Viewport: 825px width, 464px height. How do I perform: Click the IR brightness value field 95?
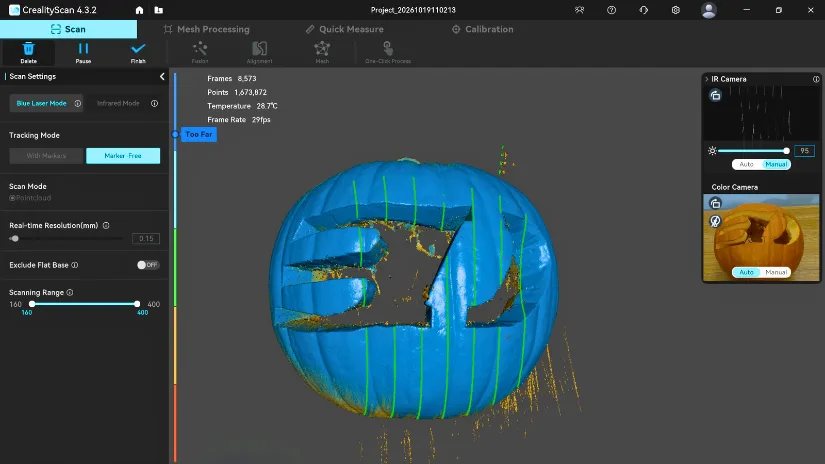[x=804, y=151]
